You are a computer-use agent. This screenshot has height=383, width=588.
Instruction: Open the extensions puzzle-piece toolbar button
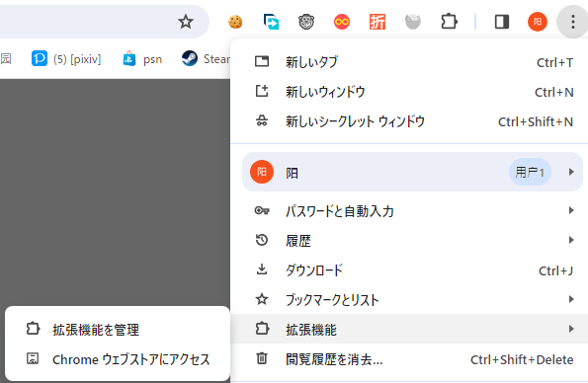(449, 22)
